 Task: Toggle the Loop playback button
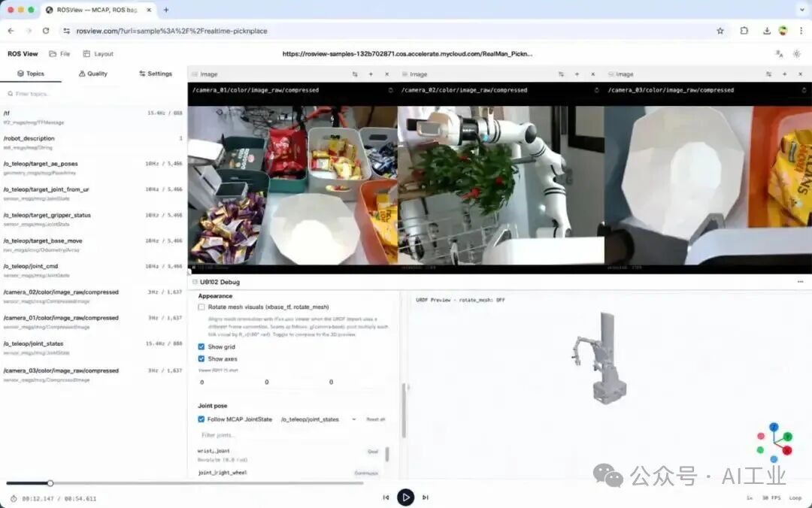pos(795,497)
